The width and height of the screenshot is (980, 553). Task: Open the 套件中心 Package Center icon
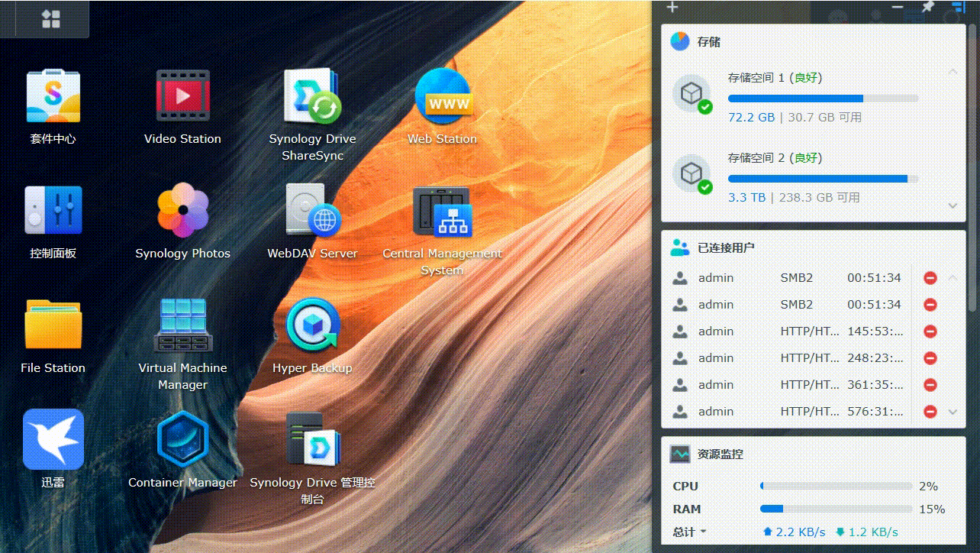53,97
